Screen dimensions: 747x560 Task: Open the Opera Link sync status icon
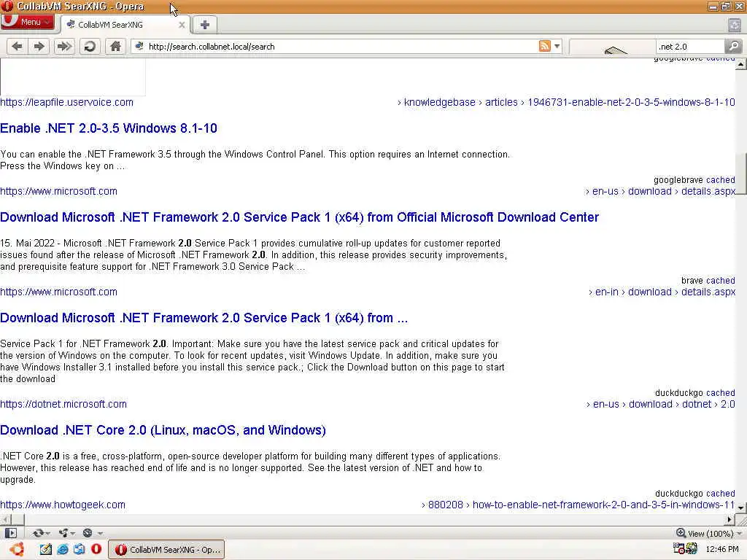pyautogui.click(x=38, y=533)
